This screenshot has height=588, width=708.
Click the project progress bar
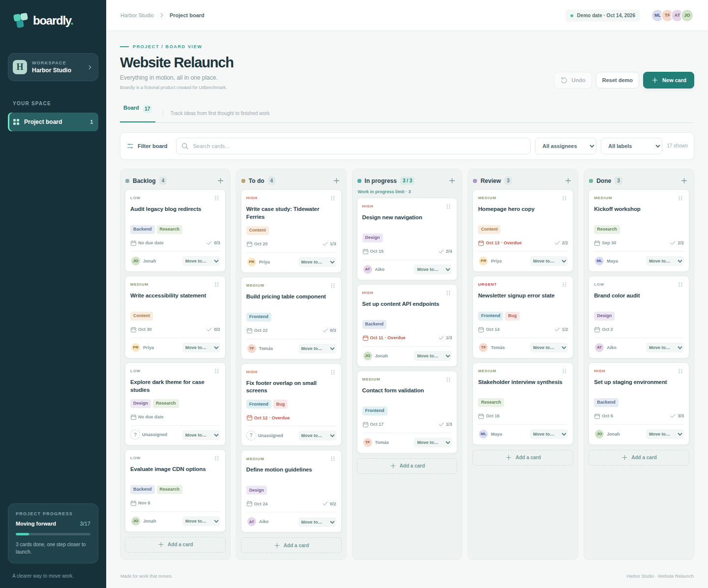pos(53,534)
